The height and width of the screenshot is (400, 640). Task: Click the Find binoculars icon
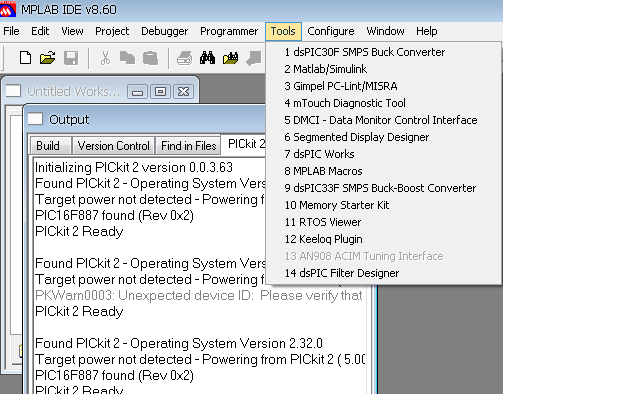click(207, 58)
